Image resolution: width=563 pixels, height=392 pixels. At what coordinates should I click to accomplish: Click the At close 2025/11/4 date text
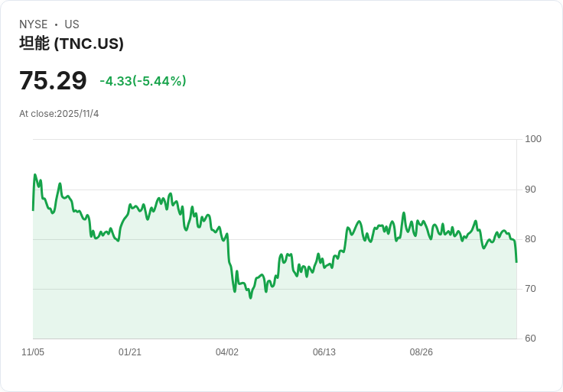[x=59, y=114]
